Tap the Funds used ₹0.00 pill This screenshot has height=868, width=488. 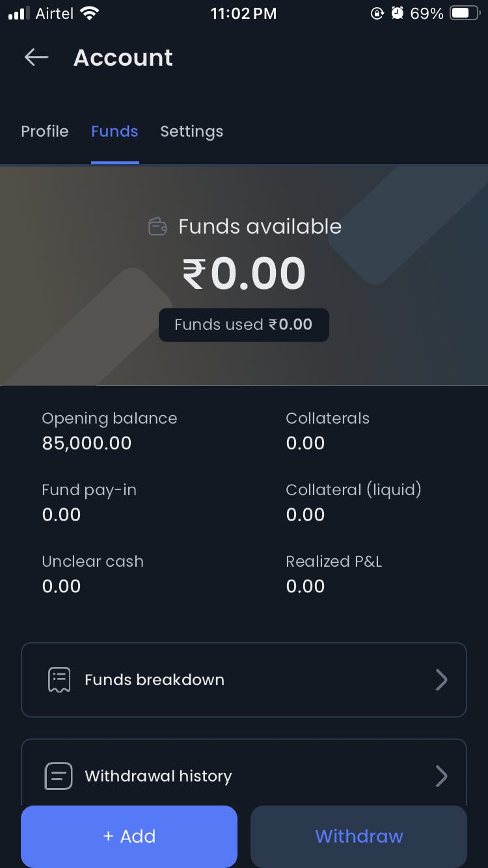(x=244, y=325)
